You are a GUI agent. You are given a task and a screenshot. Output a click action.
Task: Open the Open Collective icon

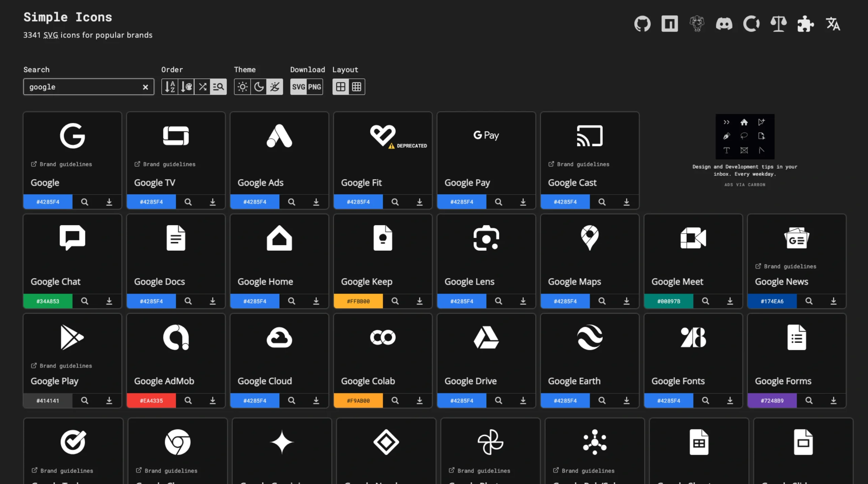point(751,24)
